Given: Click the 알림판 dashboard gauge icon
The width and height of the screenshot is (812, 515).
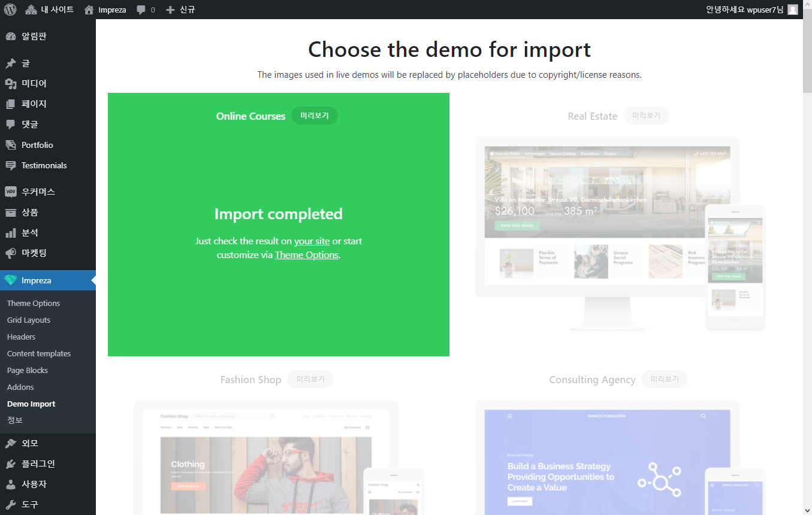Looking at the screenshot, I should coord(11,37).
